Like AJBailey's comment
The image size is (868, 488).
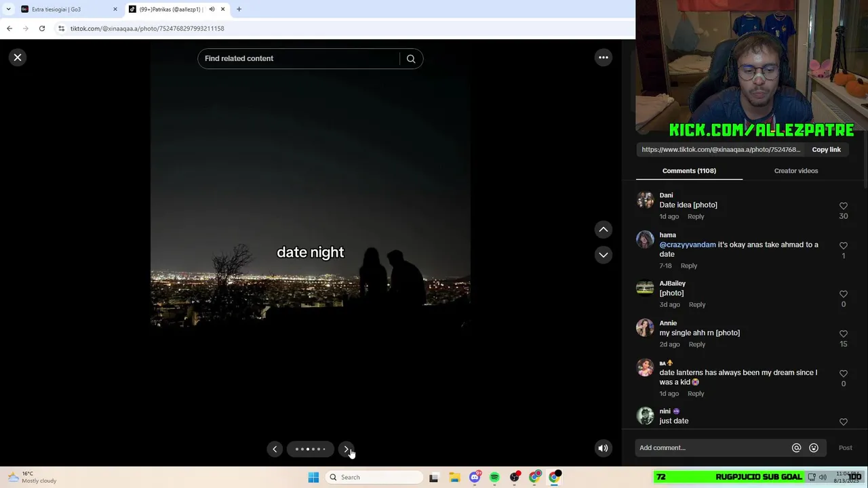click(844, 294)
